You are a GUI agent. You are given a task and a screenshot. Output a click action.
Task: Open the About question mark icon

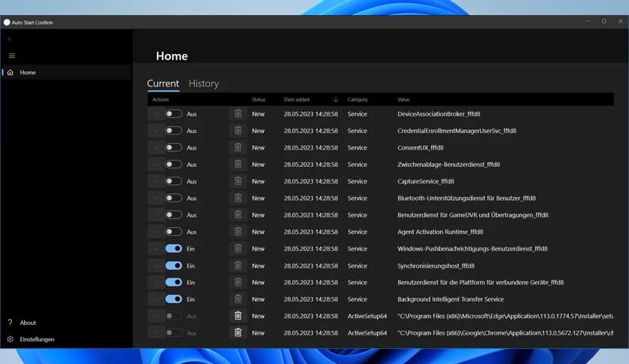(10, 323)
